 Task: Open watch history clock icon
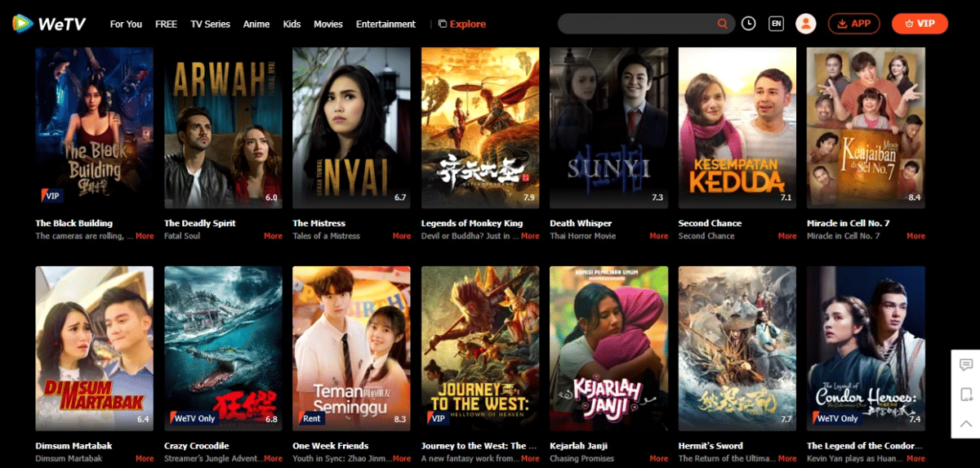[749, 24]
